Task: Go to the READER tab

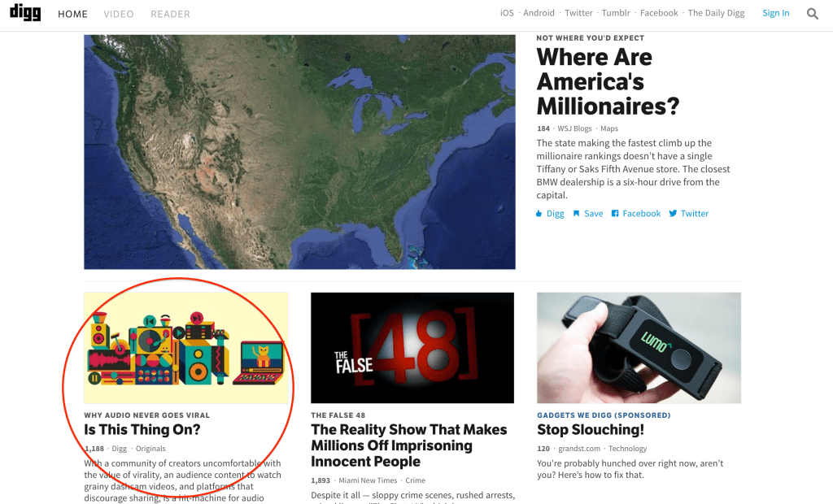Action: coord(170,14)
